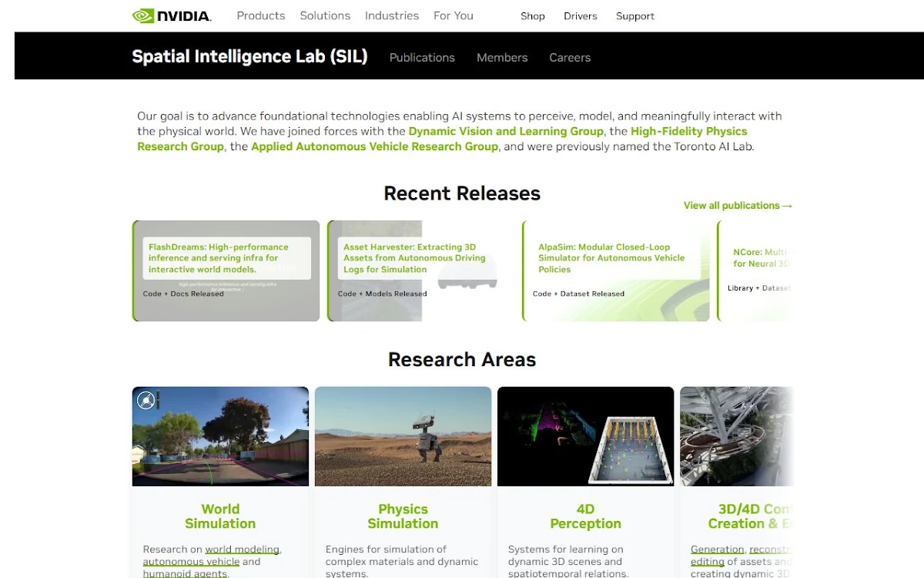Open the Industries menu
924x578 pixels.
pyautogui.click(x=392, y=15)
